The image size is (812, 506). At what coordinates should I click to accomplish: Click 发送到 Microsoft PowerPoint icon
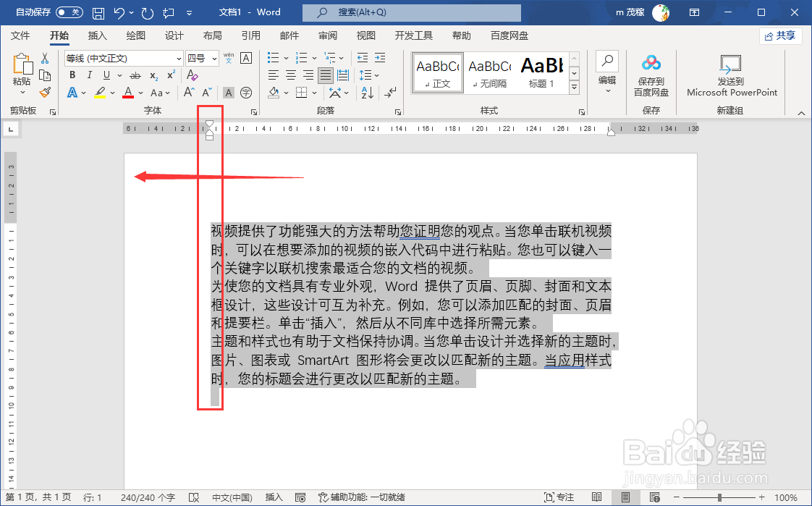pos(731,75)
